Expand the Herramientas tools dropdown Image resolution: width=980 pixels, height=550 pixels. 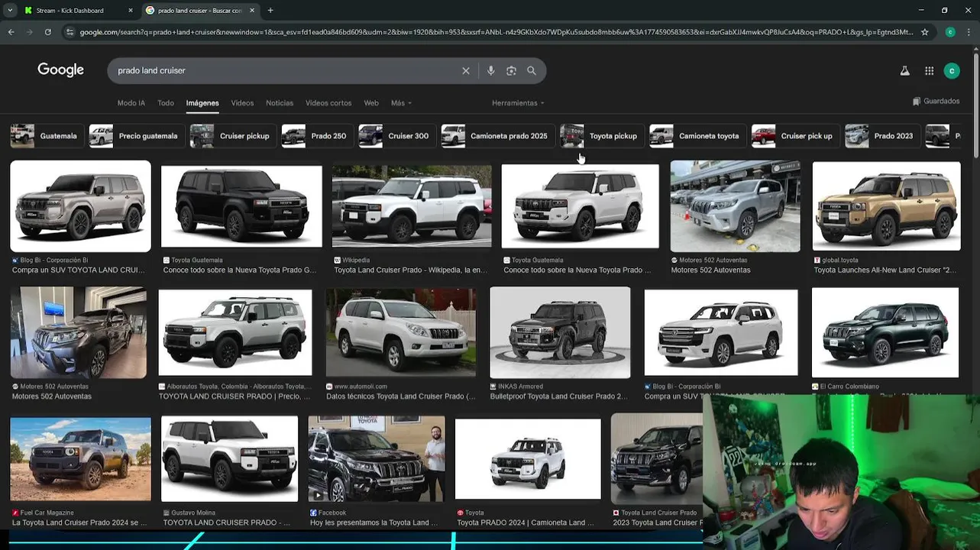518,103
